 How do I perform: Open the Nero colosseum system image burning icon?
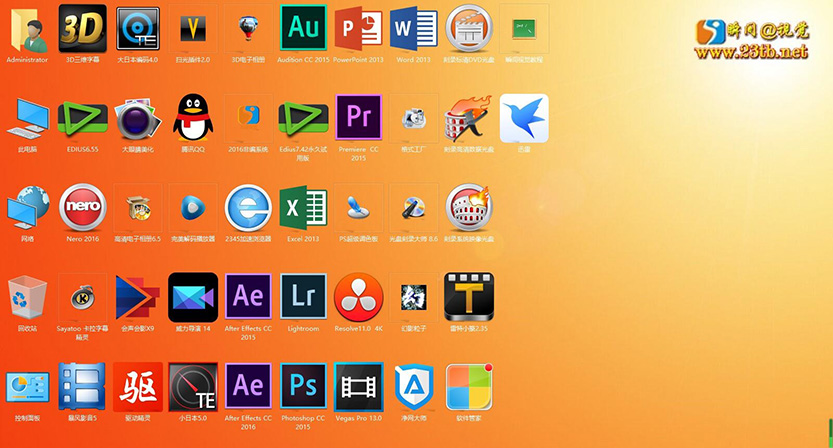coord(469,207)
